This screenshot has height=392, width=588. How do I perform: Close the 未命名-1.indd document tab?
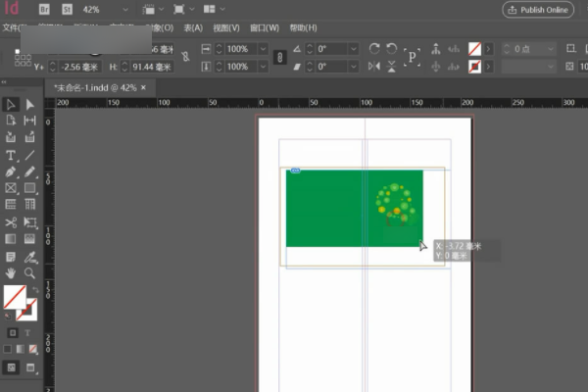143,87
